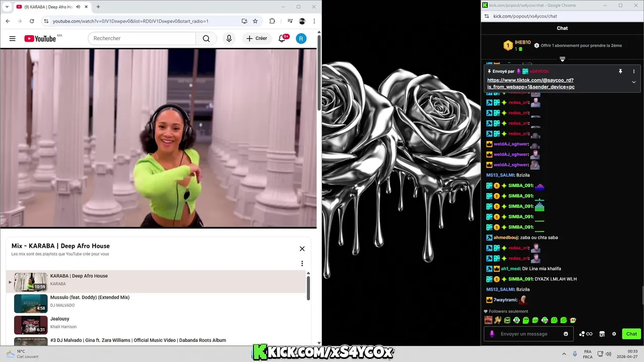
Task: Open Chrome extensions puzzle icon
Action: 272,21
